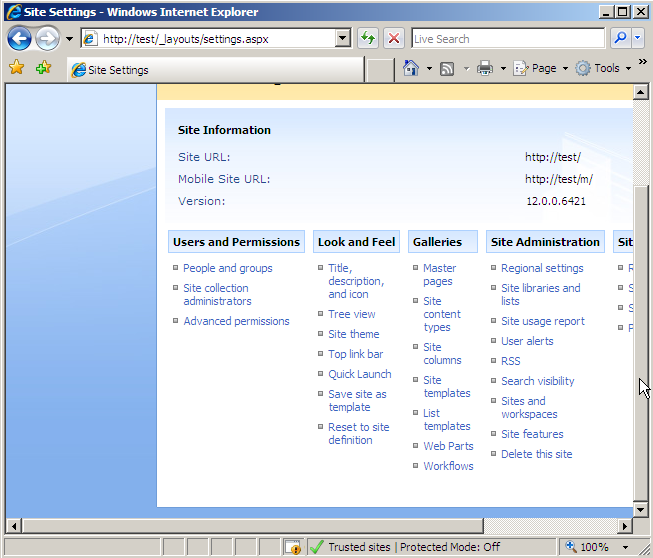Open Favorites Center star icon
This screenshot has height=558, width=653.
pos(16,68)
